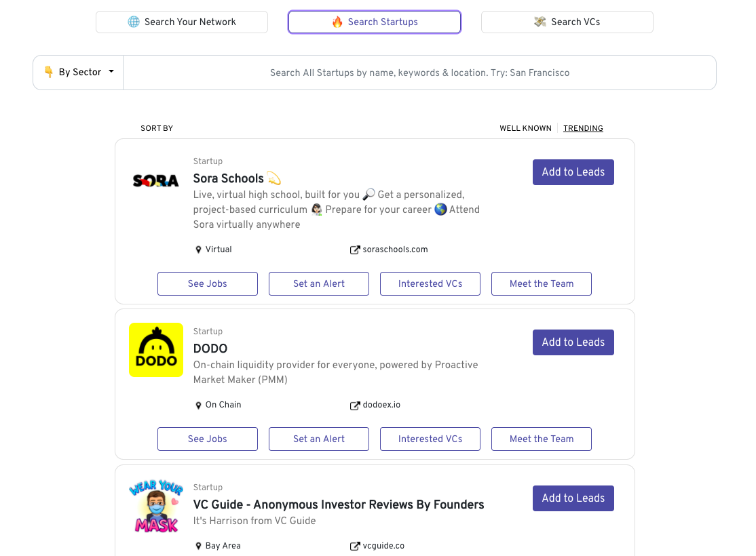Click the Sora Schools logo
Viewport: 756px width, 556px height.
coord(155,180)
